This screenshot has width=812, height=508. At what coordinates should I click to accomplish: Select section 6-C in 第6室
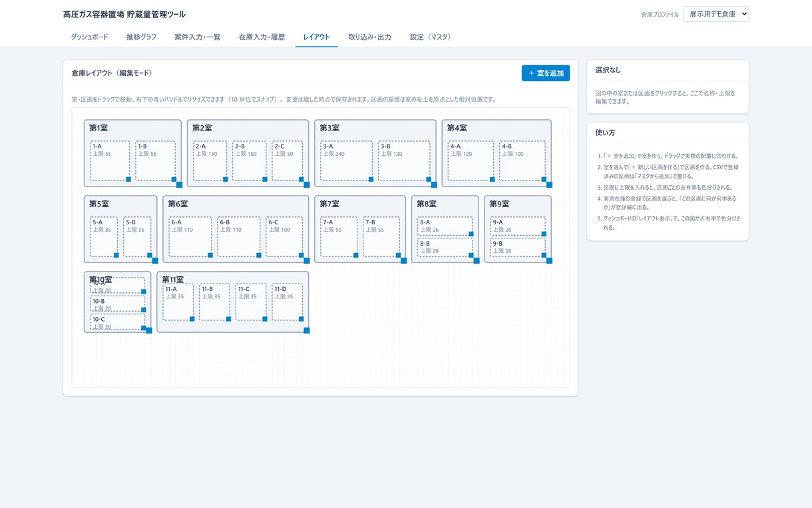point(284,236)
